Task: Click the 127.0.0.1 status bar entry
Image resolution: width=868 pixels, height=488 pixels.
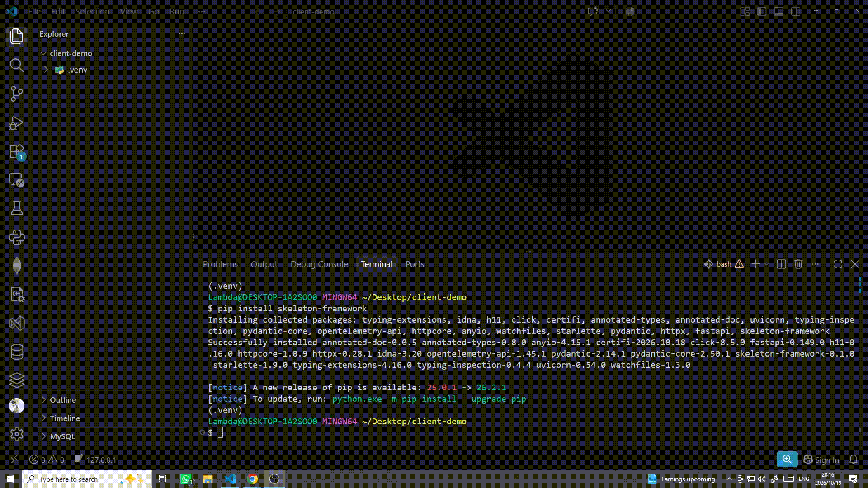Action: (95, 460)
